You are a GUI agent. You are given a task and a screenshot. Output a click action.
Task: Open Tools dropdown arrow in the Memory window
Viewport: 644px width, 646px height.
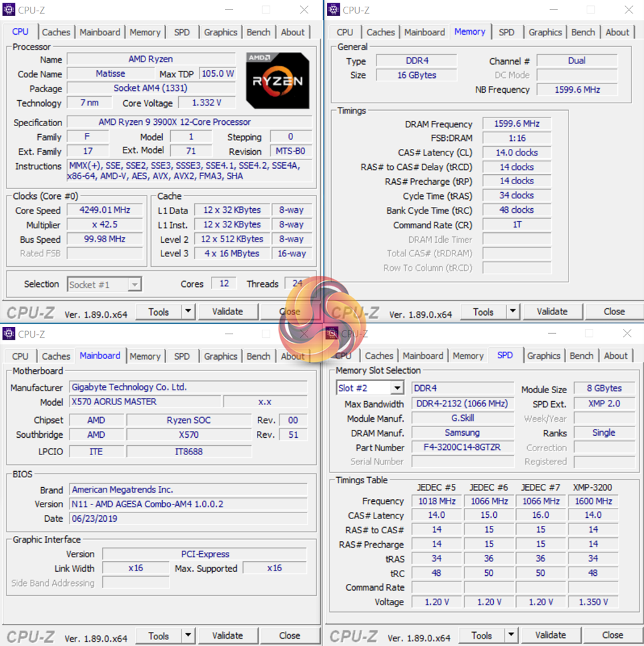point(513,312)
